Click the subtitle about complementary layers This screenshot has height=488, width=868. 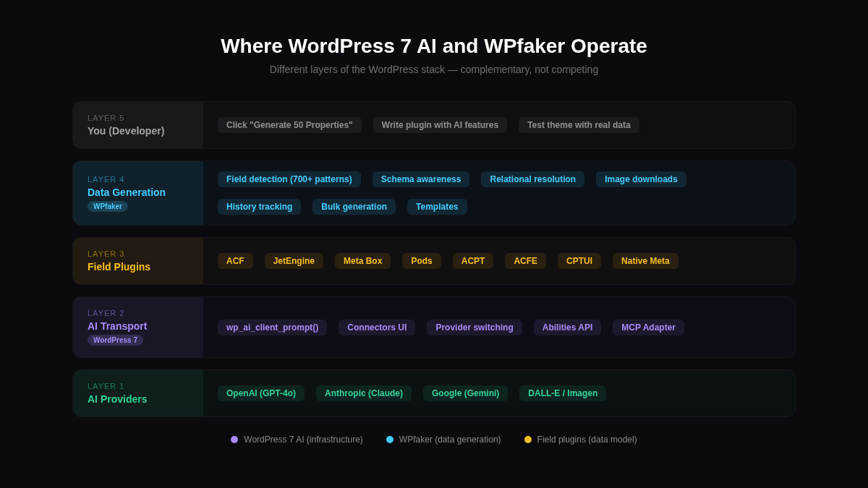pyautogui.click(x=434, y=69)
